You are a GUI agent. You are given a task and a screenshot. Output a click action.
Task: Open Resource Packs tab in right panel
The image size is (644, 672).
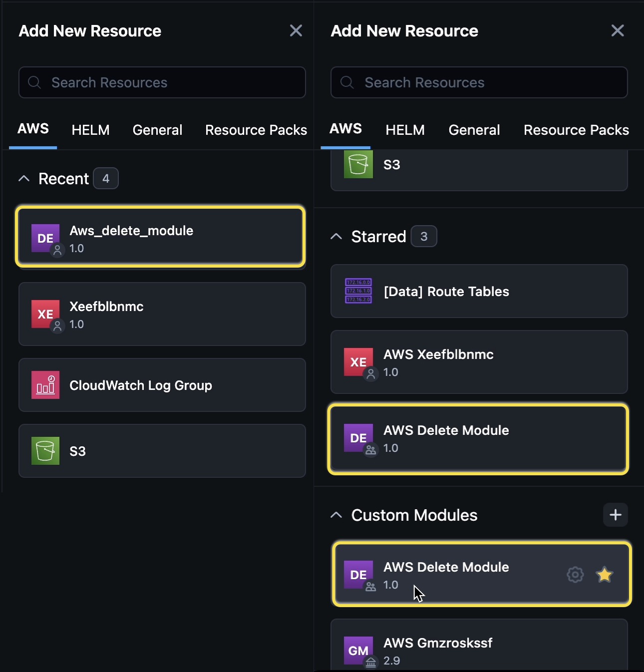[576, 130]
